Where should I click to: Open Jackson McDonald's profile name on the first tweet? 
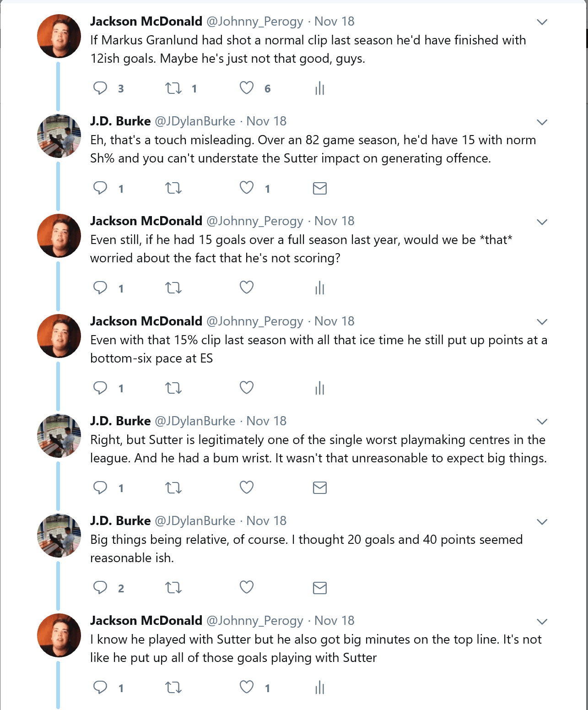(146, 22)
